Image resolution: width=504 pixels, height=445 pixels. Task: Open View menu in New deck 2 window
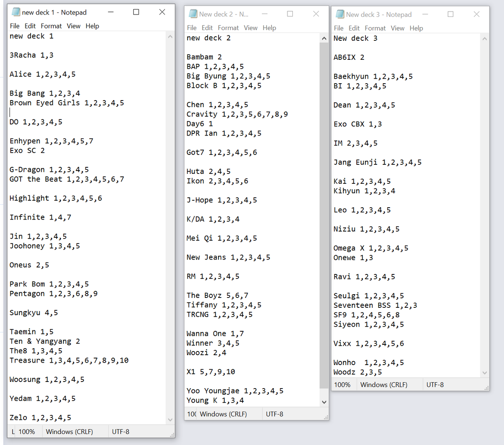point(251,28)
